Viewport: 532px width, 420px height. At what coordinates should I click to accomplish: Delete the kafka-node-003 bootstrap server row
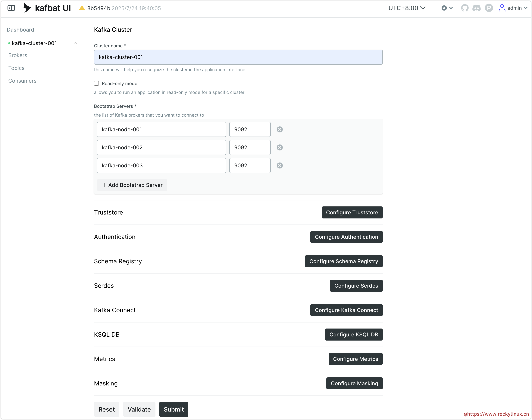coord(280,165)
